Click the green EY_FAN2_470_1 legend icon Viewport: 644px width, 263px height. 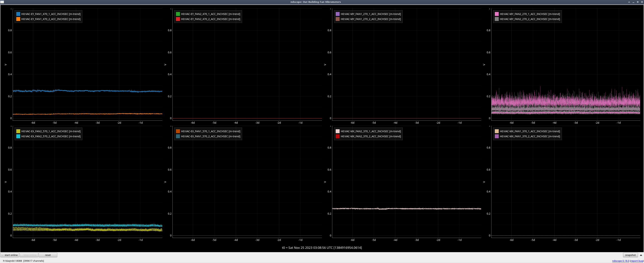tap(178, 14)
